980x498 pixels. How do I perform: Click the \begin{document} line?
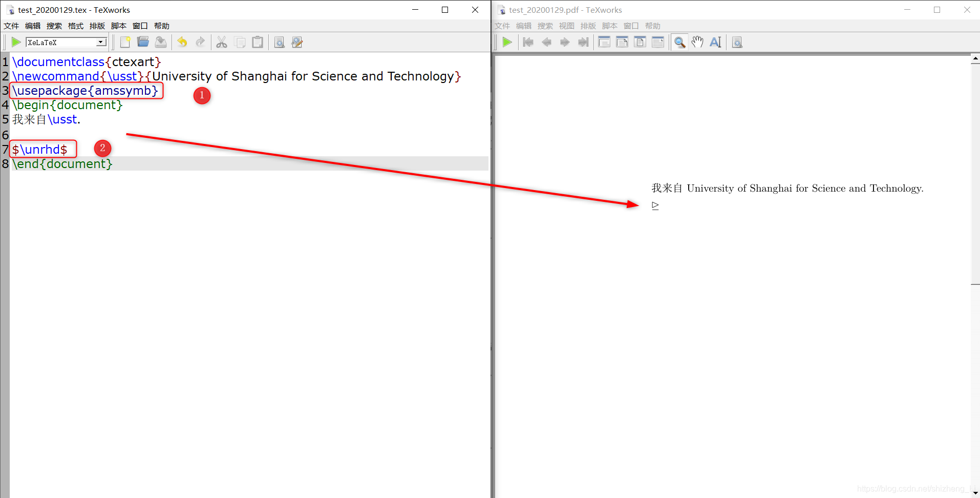tap(68, 105)
